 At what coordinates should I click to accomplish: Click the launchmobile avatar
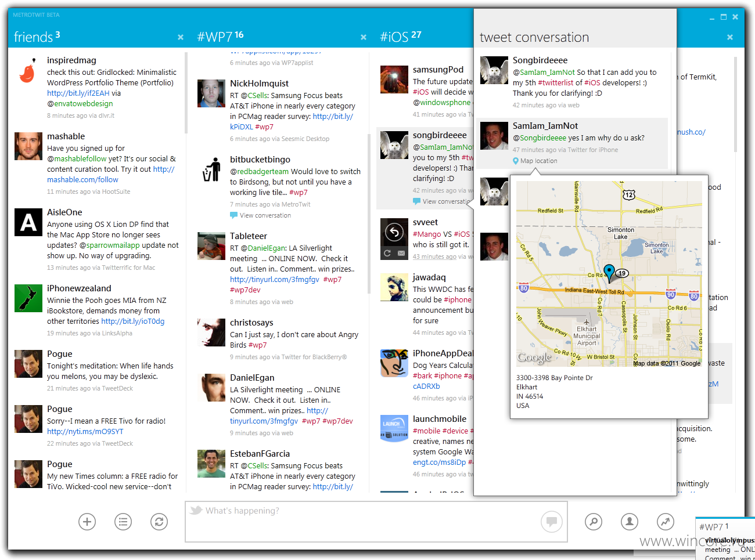coord(394,429)
